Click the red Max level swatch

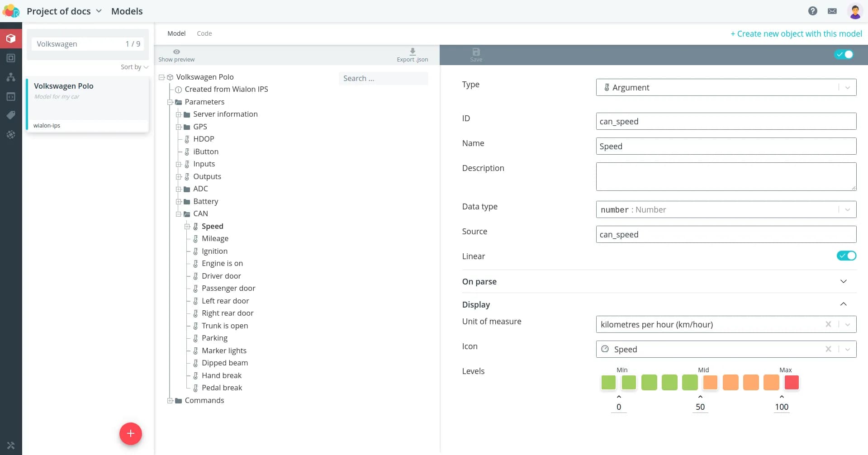point(791,383)
